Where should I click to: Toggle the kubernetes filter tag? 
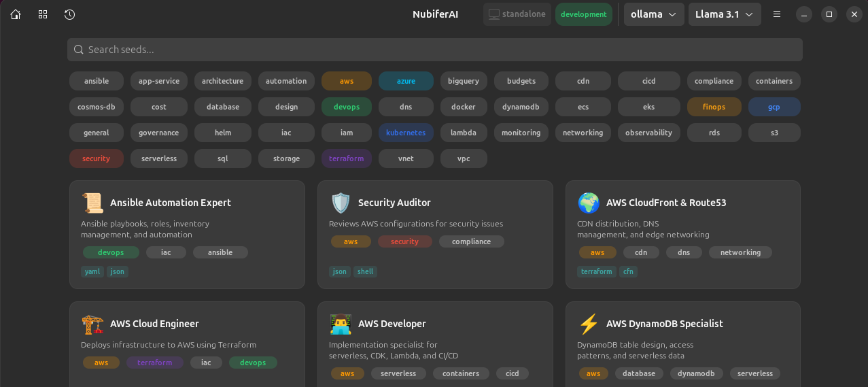tap(406, 133)
